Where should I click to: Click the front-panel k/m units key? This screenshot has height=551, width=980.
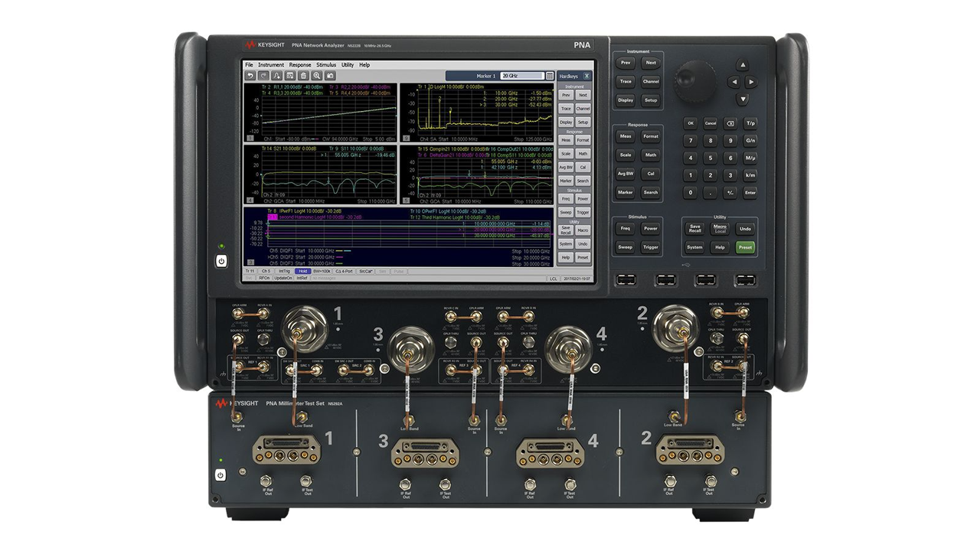(750, 175)
